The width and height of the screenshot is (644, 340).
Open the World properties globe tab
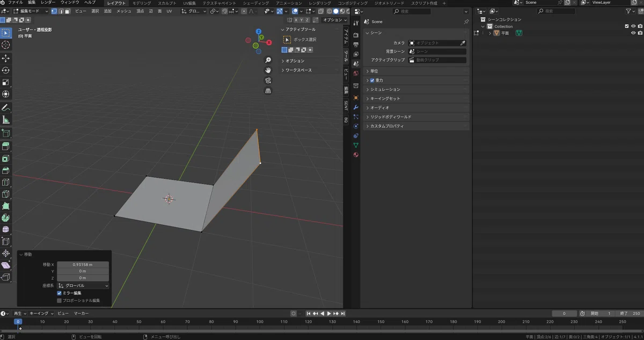tap(355, 73)
